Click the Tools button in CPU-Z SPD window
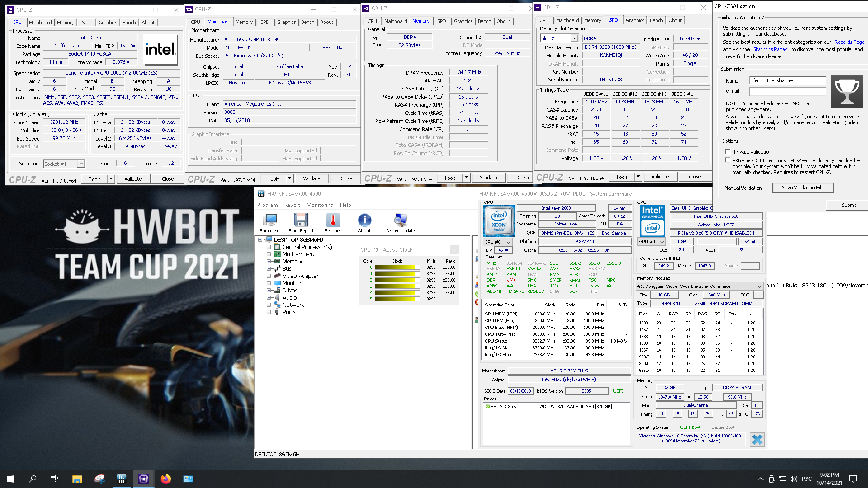Viewport: 868px width, 488px height. [622, 177]
